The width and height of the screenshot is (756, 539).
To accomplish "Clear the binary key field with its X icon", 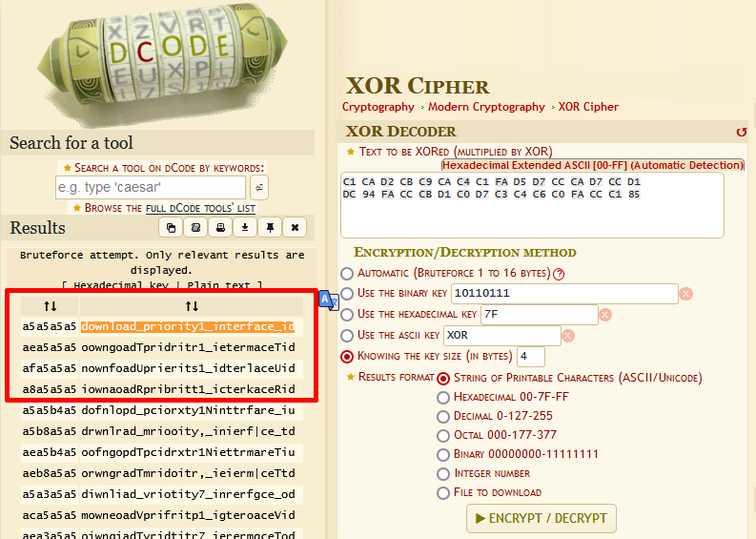I will (x=685, y=294).
